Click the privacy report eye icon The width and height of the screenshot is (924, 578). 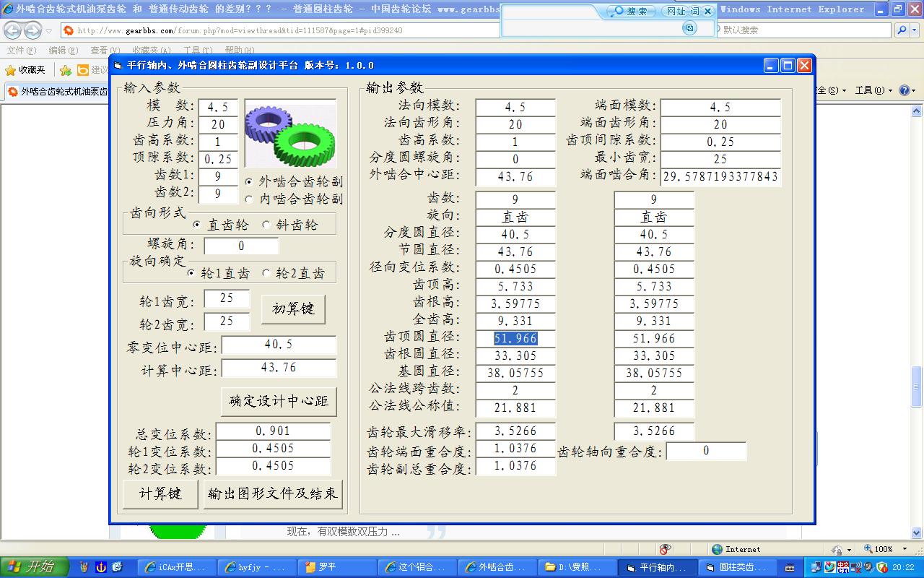pyautogui.click(x=665, y=549)
